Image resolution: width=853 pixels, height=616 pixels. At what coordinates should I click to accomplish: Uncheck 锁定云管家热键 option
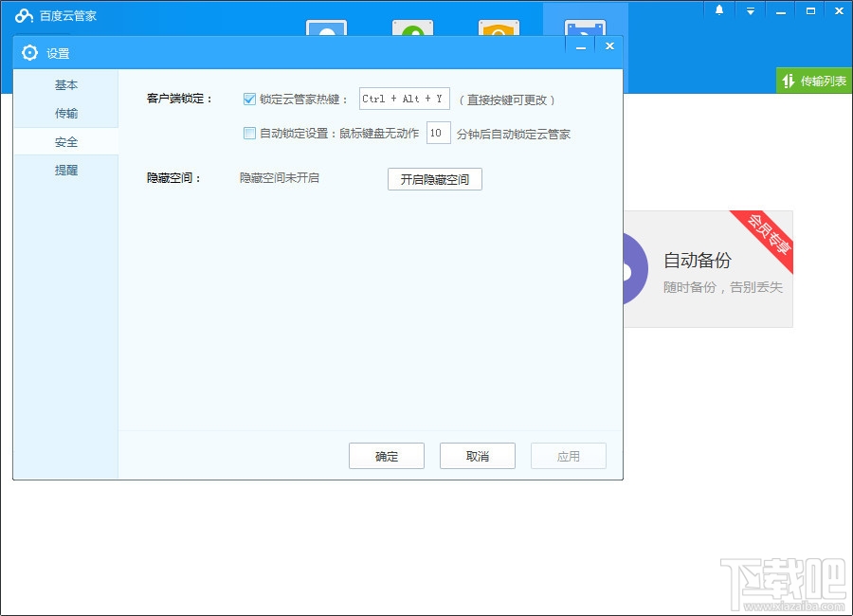pyautogui.click(x=249, y=99)
